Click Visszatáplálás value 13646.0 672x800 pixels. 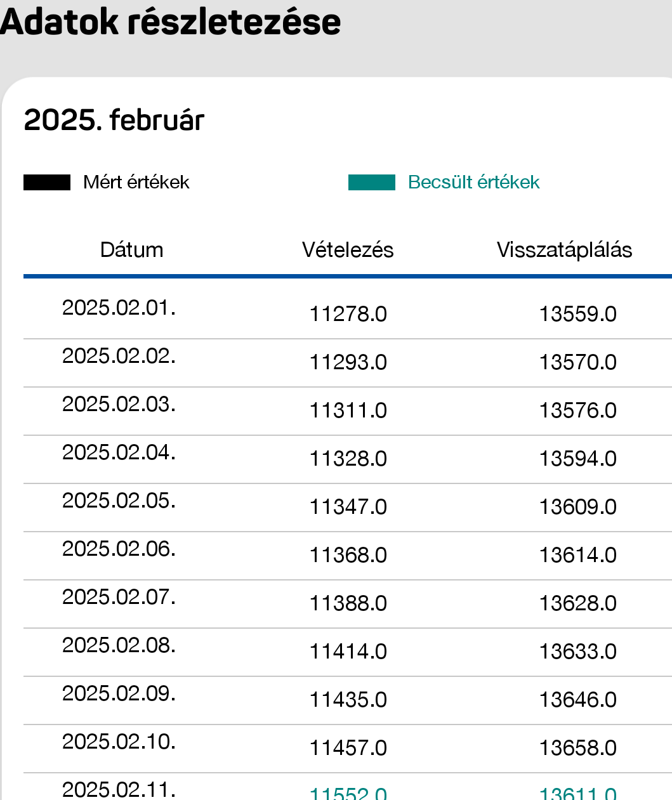point(578,700)
